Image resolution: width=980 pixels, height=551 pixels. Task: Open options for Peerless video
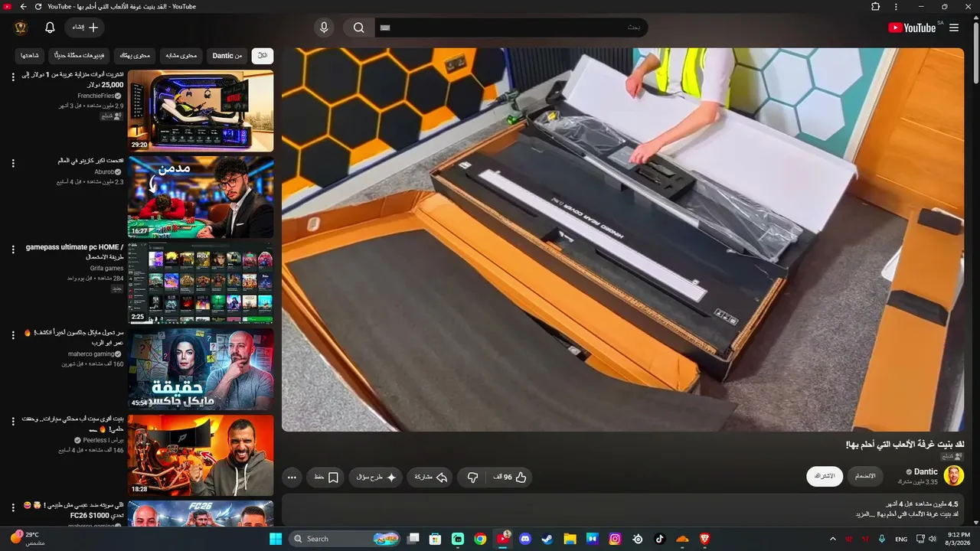(13, 422)
